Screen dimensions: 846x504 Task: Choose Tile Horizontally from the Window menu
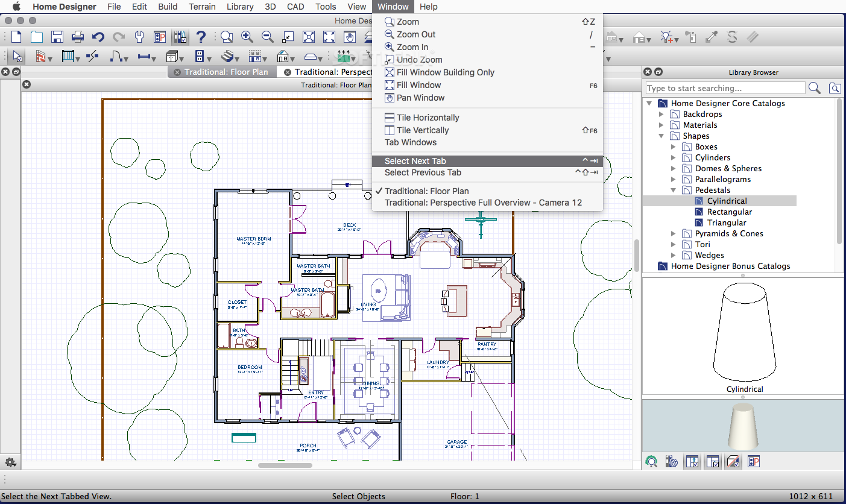point(487,118)
